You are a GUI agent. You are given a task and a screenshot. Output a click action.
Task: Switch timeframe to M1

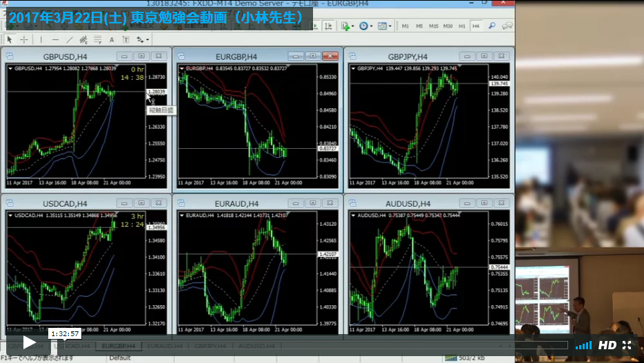tap(405, 26)
